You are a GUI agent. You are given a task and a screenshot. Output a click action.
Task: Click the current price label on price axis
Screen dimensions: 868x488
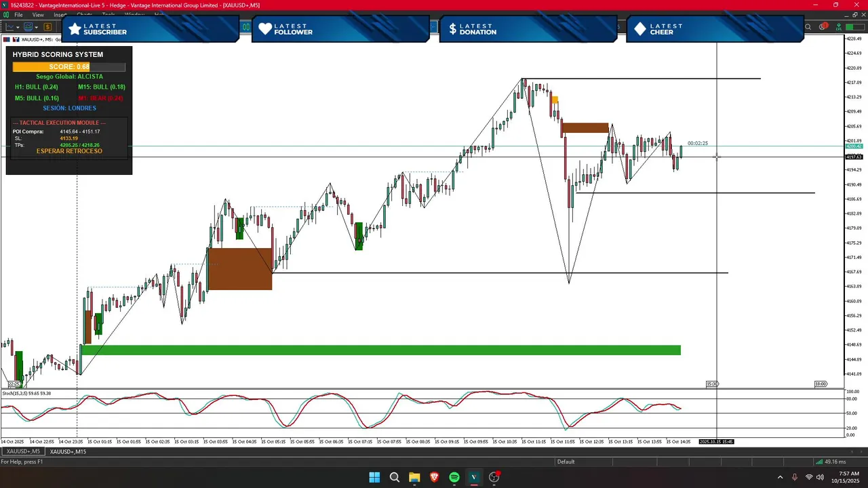[854, 146]
